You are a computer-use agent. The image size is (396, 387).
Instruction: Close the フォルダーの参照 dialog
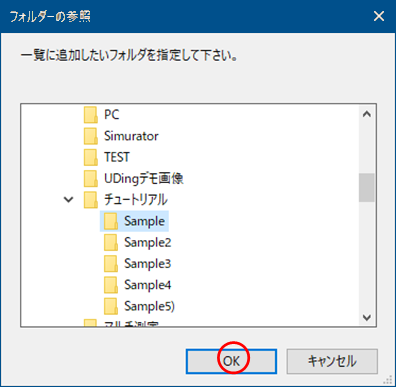pos(379,16)
